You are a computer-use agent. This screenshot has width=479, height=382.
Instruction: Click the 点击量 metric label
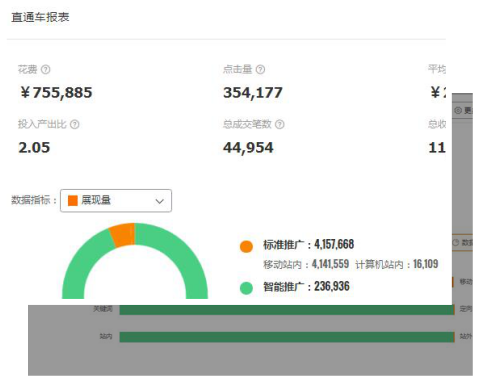point(238,69)
